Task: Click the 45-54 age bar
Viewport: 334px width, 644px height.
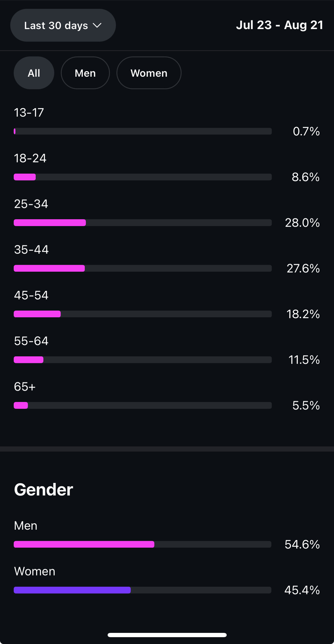Action: [142, 314]
